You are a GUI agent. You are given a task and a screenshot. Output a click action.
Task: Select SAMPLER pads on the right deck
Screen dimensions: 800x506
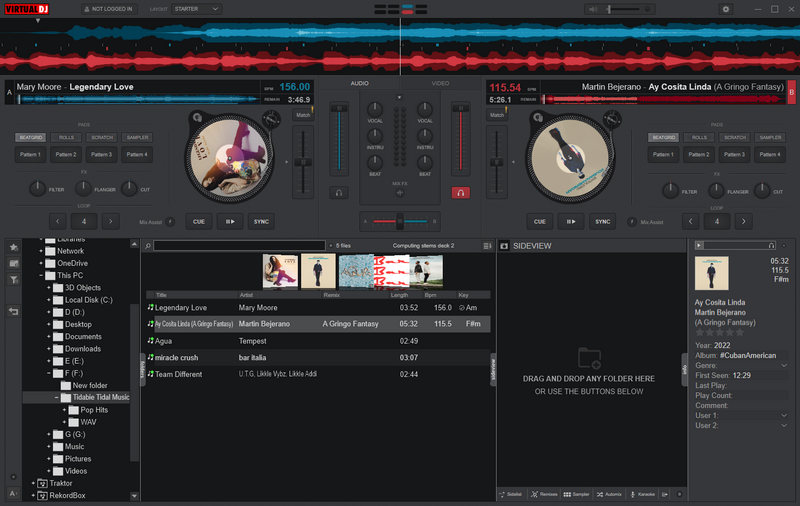click(x=770, y=137)
